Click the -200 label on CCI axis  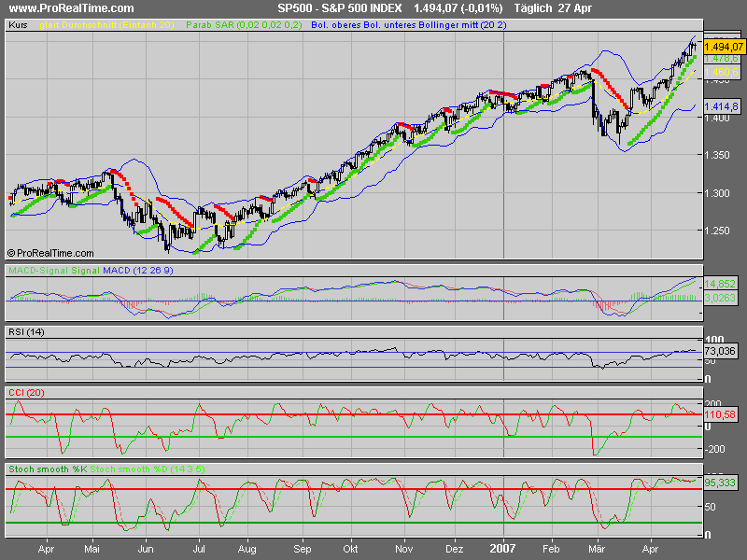(714, 449)
